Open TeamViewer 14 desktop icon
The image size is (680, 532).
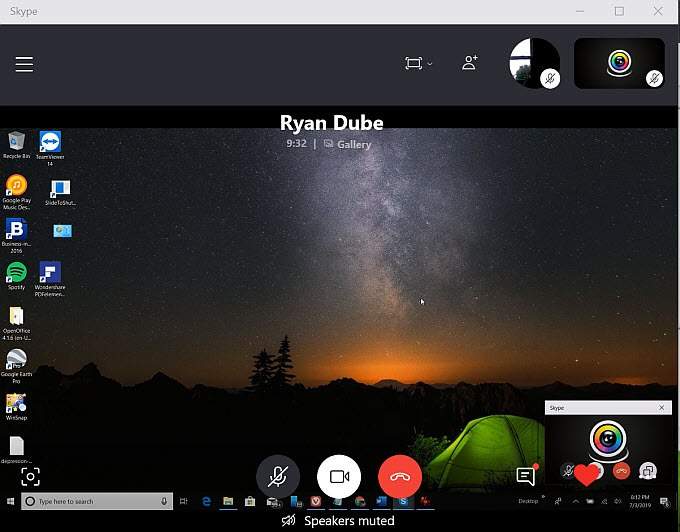point(50,148)
